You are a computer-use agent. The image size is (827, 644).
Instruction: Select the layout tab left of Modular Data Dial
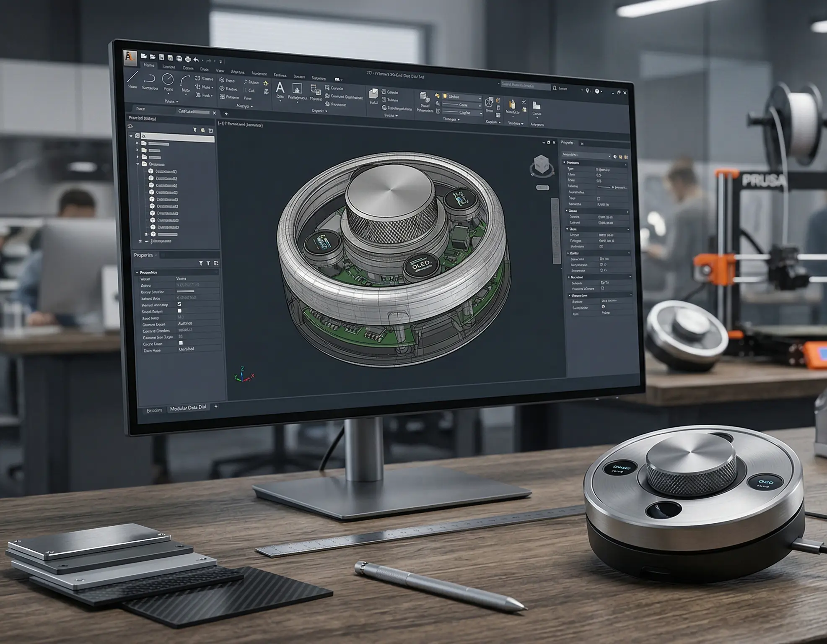coord(154,410)
